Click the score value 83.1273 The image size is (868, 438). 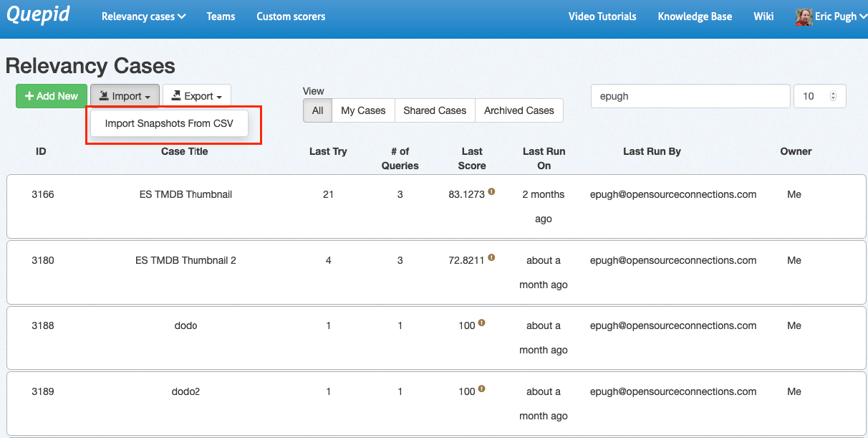pyautogui.click(x=466, y=194)
